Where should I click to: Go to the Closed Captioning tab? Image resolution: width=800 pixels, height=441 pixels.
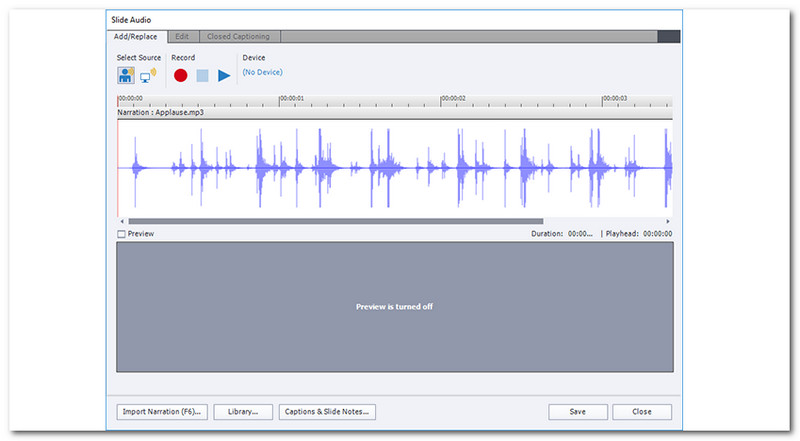(x=238, y=37)
